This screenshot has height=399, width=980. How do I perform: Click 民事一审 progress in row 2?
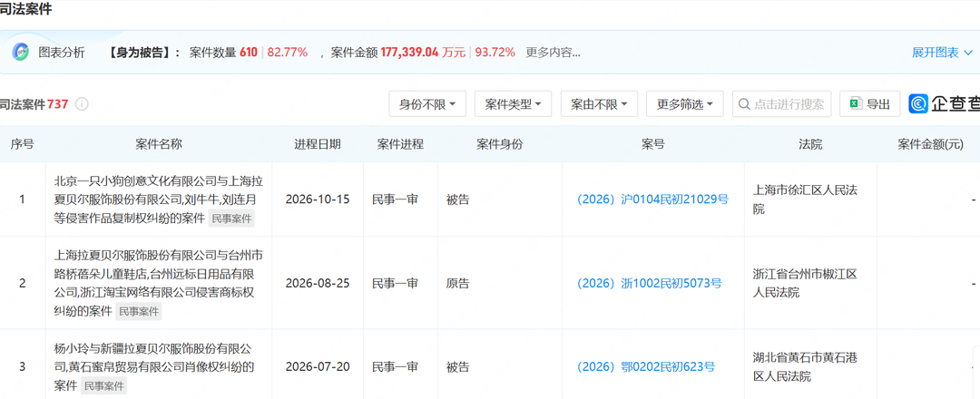click(395, 284)
